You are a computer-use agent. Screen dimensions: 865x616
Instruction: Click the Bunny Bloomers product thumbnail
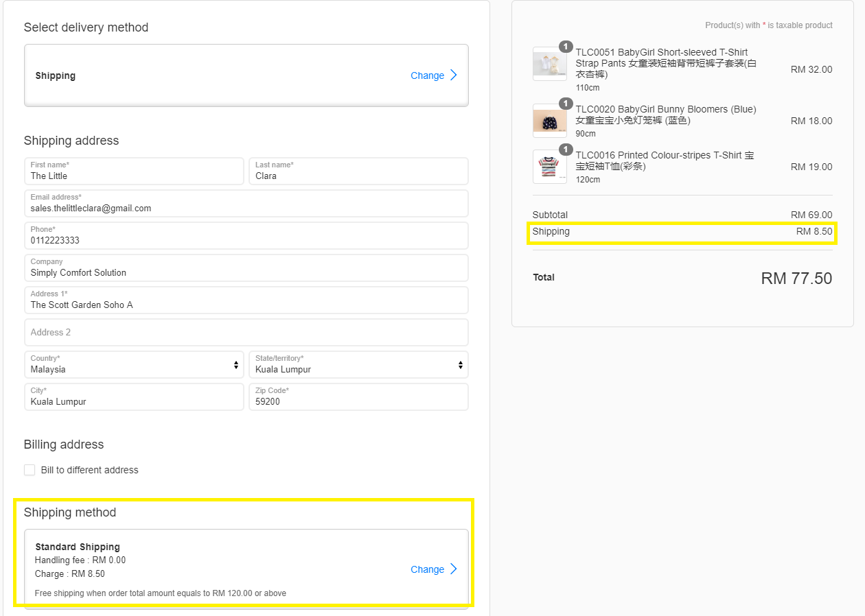tap(550, 121)
